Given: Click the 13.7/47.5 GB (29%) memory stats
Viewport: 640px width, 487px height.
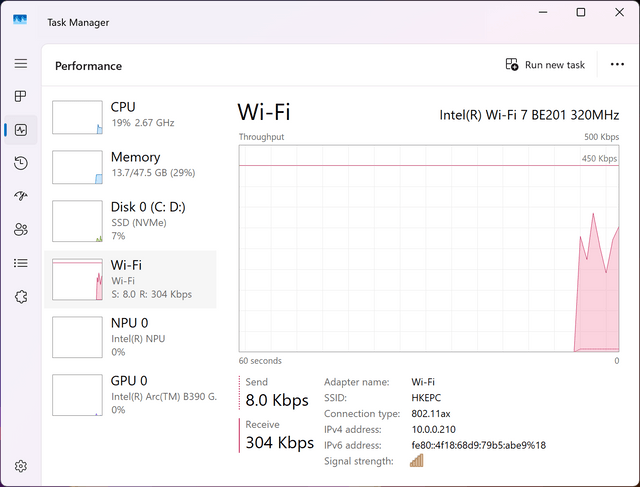Looking at the screenshot, I should click(153, 173).
